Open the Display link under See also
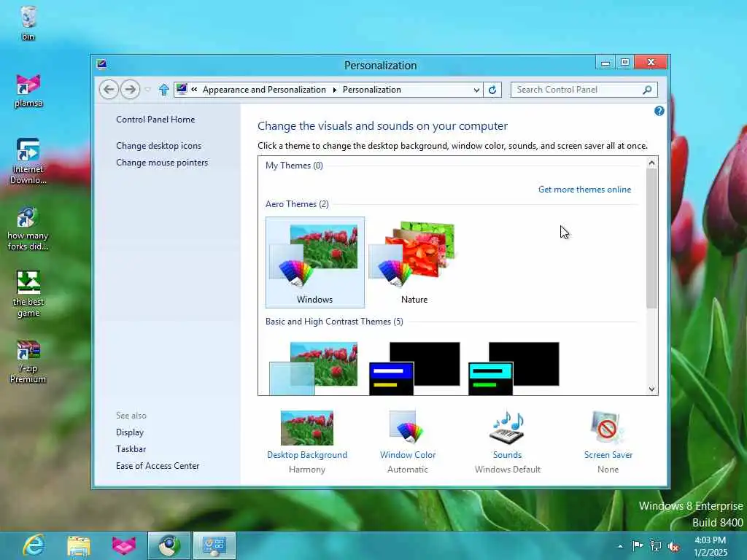Image resolution: width=747 pixels, height=560 pixels. 130,432
